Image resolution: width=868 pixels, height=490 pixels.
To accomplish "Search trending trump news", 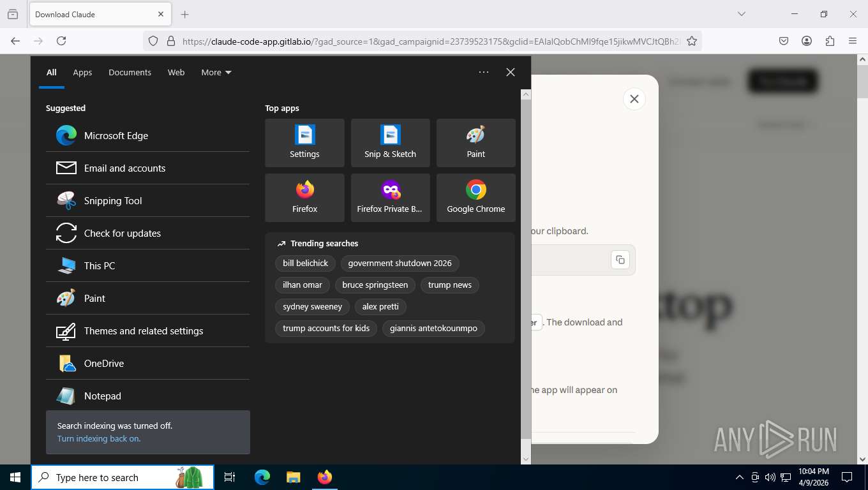I will (x=450, y=285).
